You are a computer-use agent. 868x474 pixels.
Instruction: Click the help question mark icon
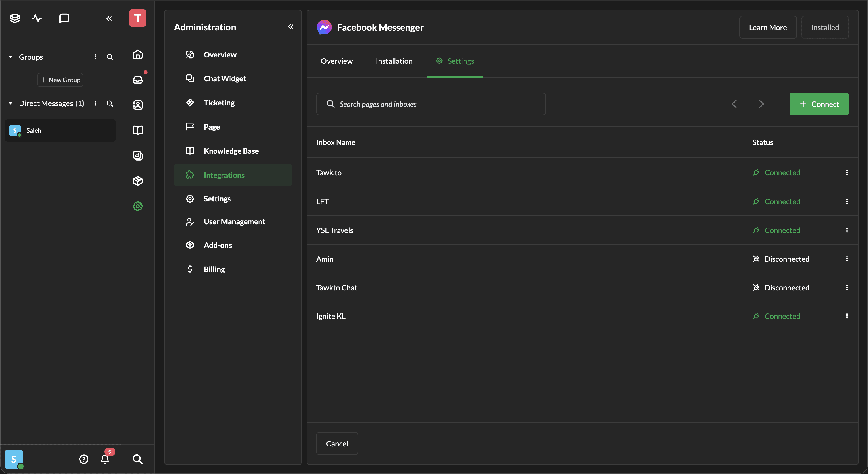click(x=84, y=459)
